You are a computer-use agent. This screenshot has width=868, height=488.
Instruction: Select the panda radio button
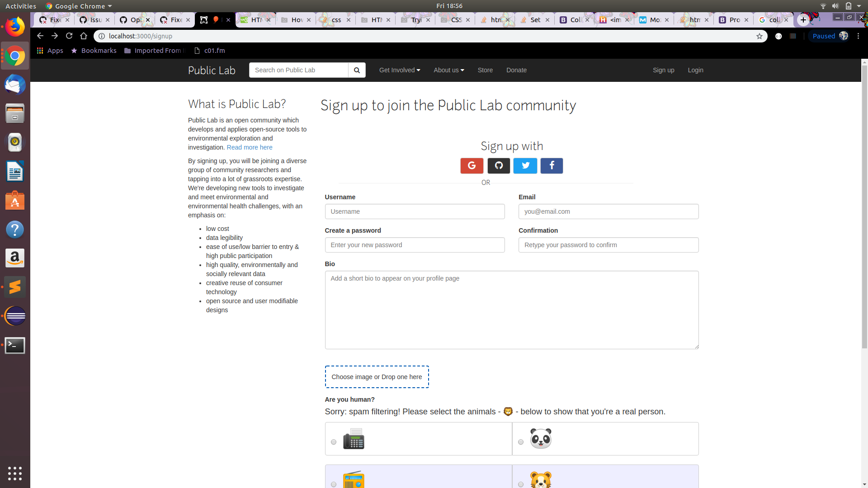(x=521, y=442)
